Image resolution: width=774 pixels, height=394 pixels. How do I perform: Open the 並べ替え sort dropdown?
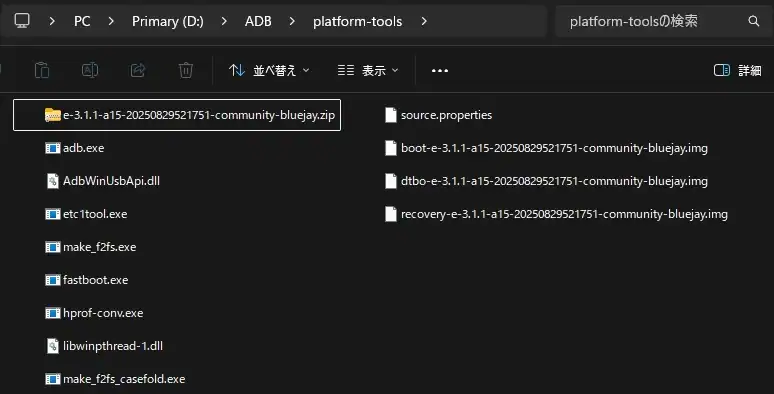(x=270, y=71)
